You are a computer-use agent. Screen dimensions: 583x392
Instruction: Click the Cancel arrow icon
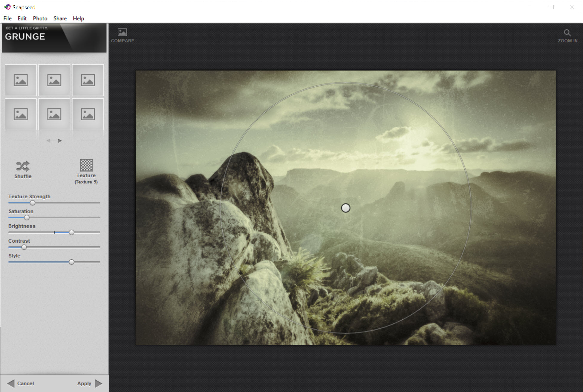pos(11,383)
